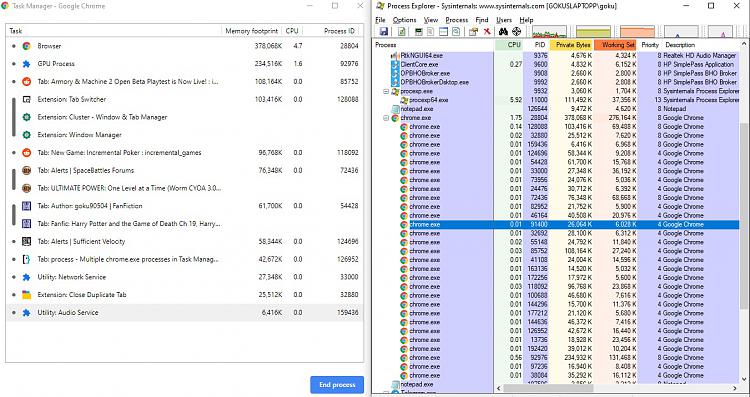The image size is (750, 397).
Task: Click End process button in Chrome Task Manager
Action: (x=337, y=385)
